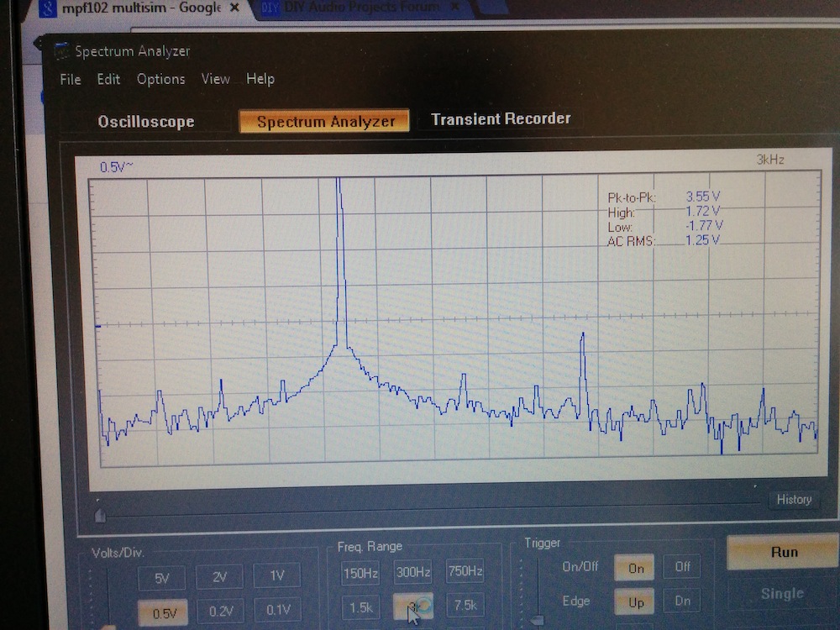
Task: Turn the trigger Off
Action: (682, 566)
